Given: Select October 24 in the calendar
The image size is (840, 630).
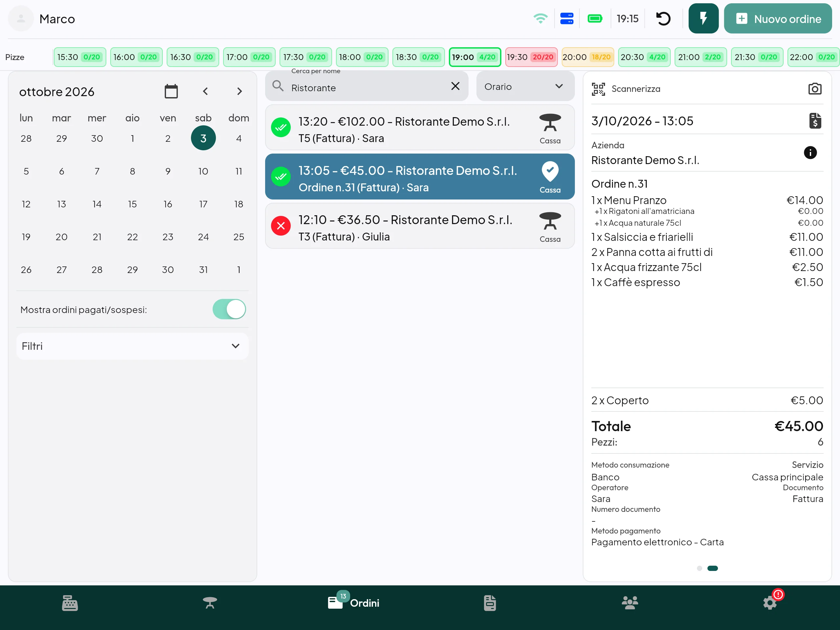Looking at the screenshot, I should pos(203,237).
